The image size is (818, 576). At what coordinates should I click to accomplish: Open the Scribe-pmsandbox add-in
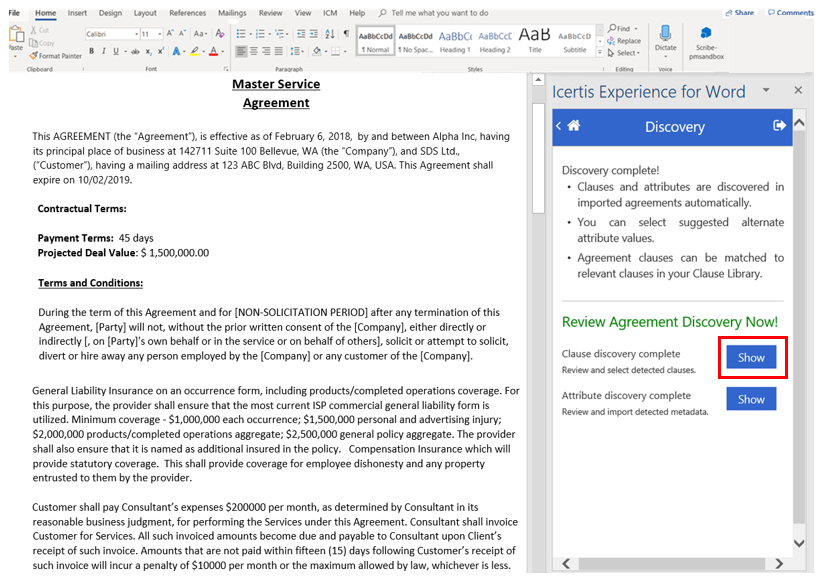[706, 44]
